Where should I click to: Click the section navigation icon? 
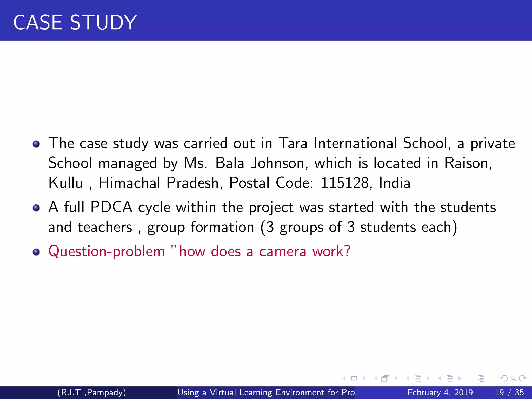450,378
